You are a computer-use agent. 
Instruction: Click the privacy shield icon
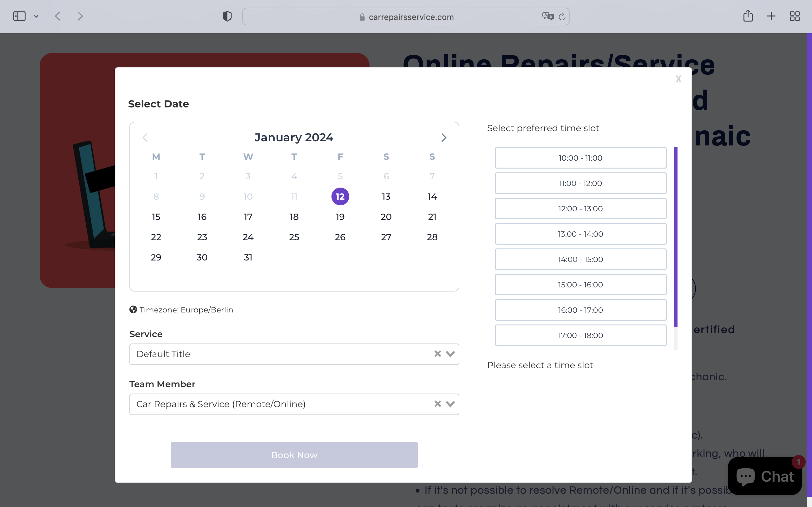[x=227, y=16]
